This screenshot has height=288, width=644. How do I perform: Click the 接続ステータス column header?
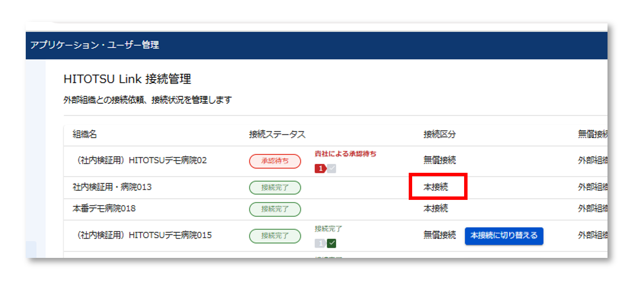tap(277, 135)
